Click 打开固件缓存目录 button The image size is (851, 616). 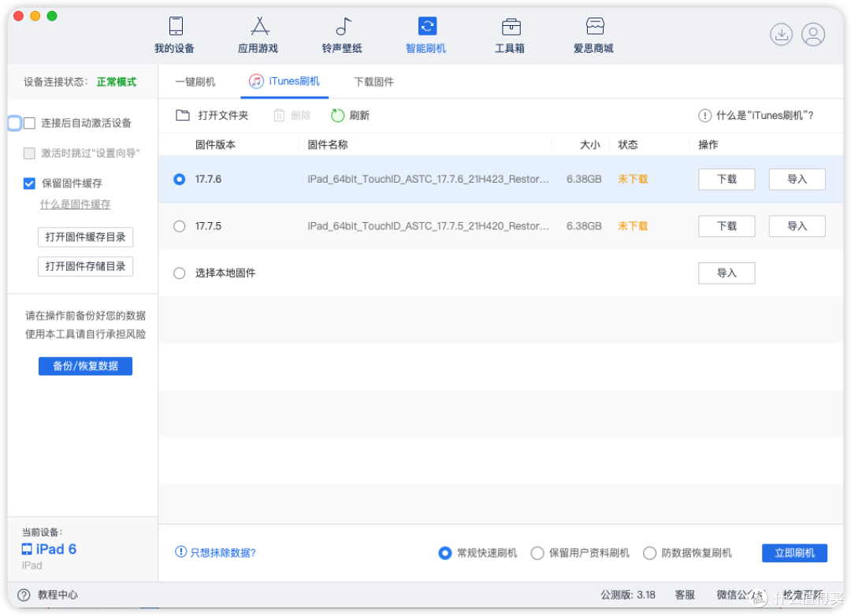pos(85,237)
